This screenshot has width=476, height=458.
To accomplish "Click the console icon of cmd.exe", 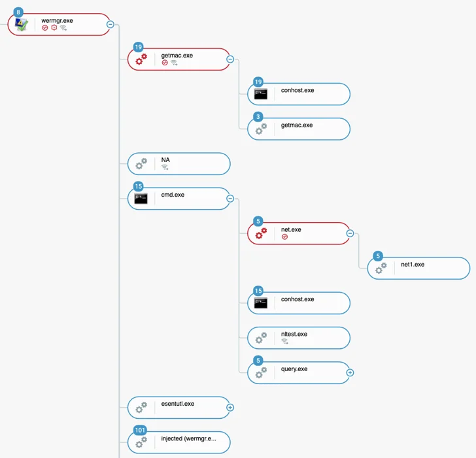I will click(141, 199).
